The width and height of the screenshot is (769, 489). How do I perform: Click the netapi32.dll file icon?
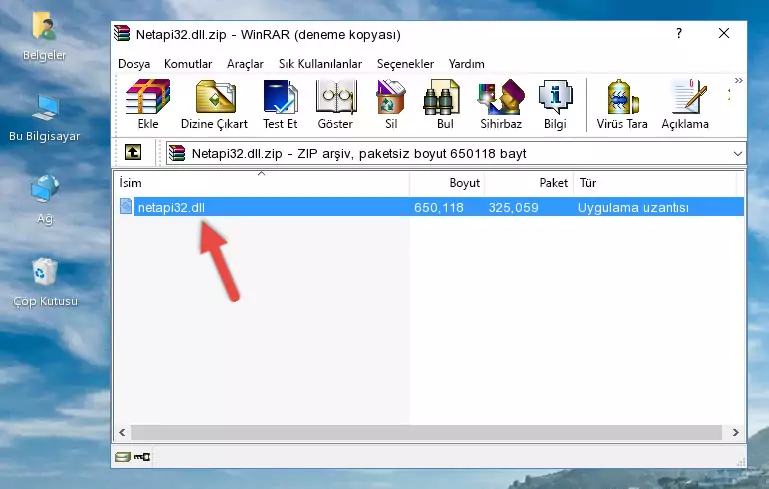pos(126,206)
